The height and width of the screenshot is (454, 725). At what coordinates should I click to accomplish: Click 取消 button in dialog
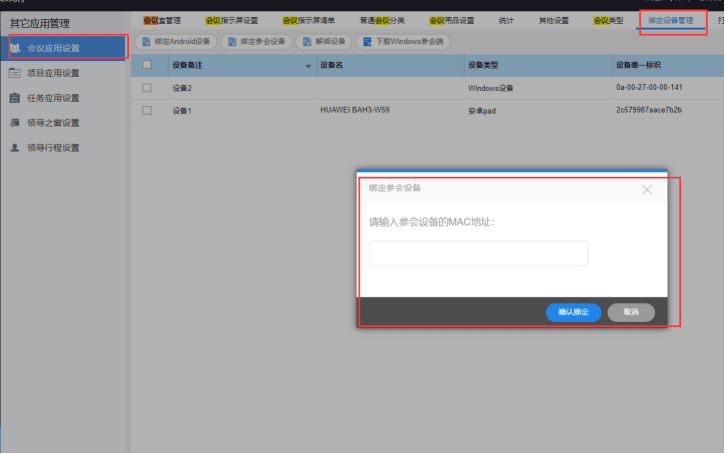631,312
